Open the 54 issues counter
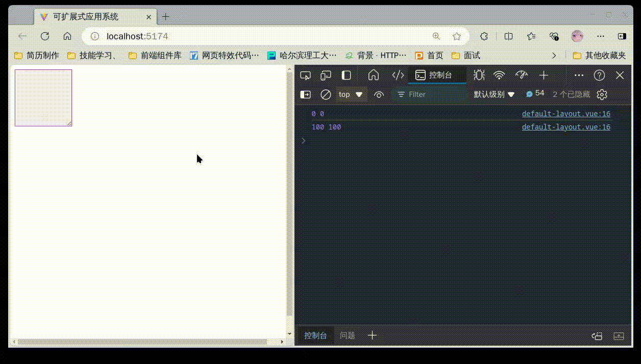 tap(535, 94)
